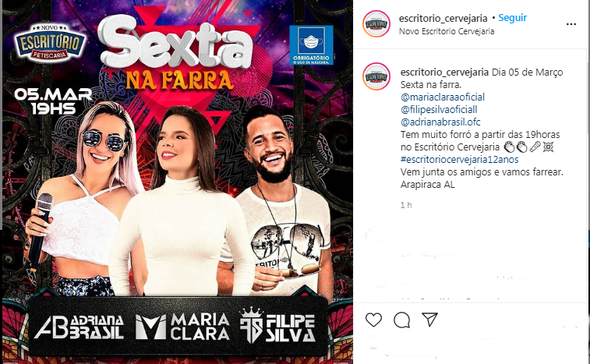Viewport: 590px width, 364px height.
Task: Open the @adrianabrasil.ofc mention
Action: tap(440, 122)
